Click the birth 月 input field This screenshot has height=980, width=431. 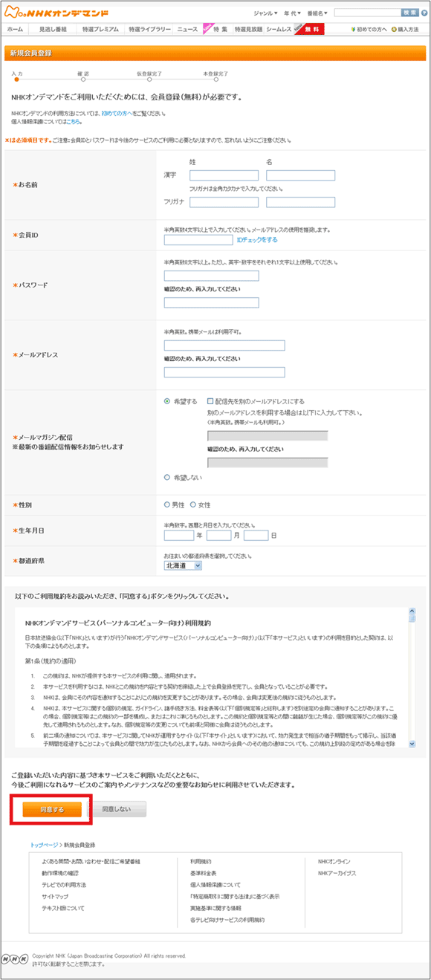point(218,535)
